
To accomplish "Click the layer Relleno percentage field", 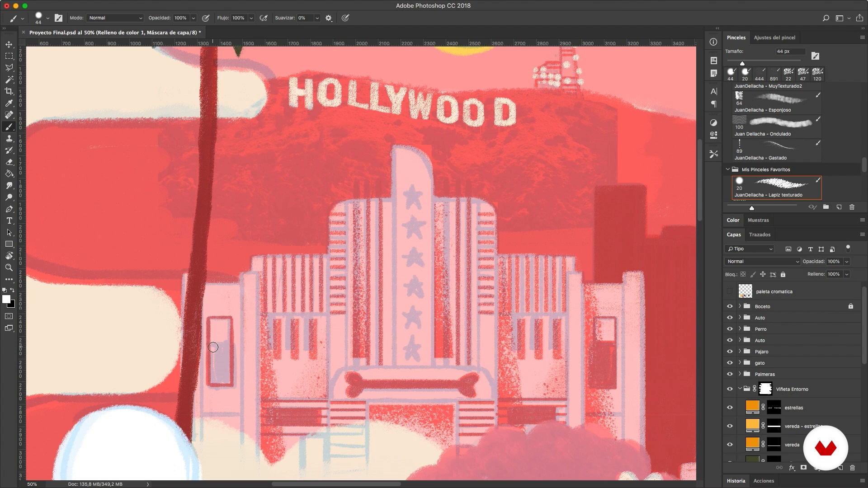I will [834, 274].
